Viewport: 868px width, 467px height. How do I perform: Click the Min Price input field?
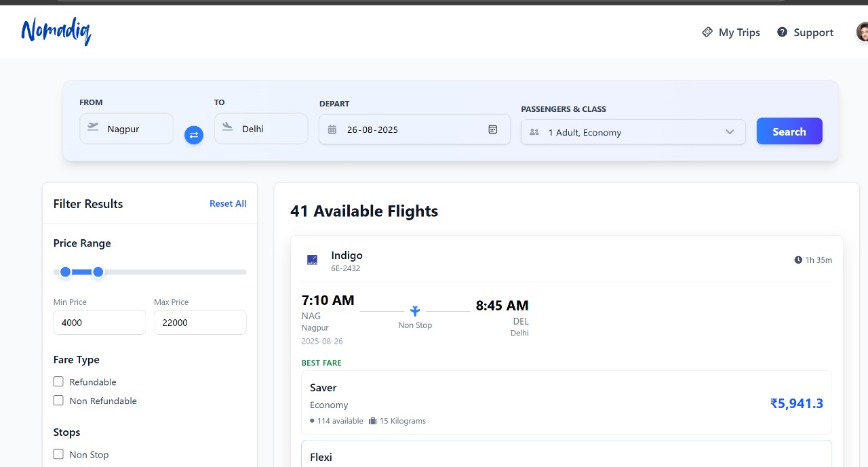pyautogui.click(x=99, y=323)
